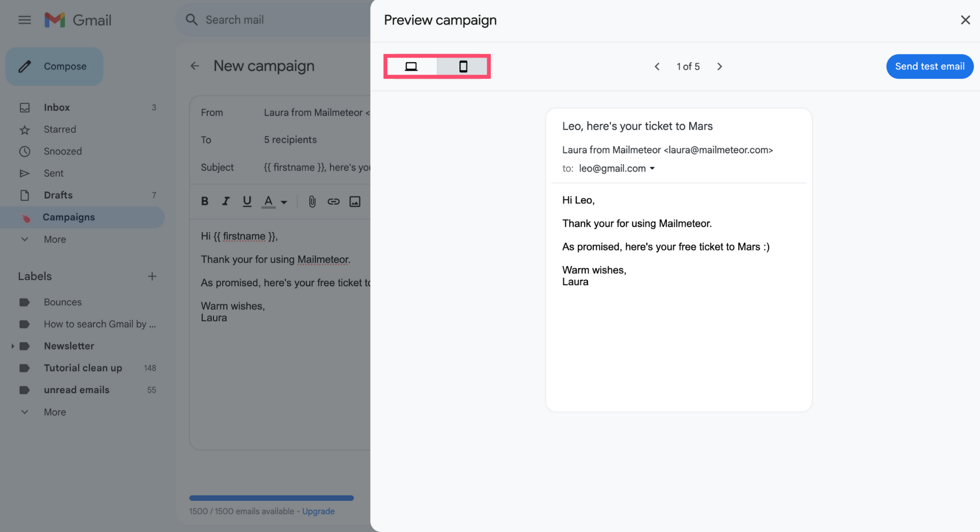Click 'Preview campaign' panel title

tap(440, 20)
